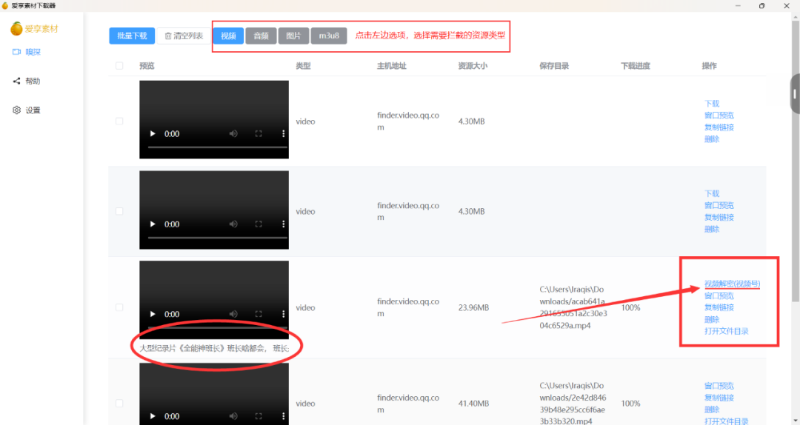Click the save path ending 04c6529a.mp4
Image resolution: width=800 pixels, height=425 pixels.
pyautogui.click(x=573, y=307)
